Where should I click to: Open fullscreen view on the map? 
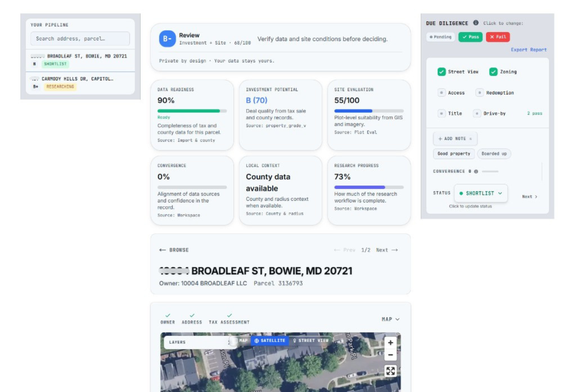pyautogui.click(x=390, y=371)
